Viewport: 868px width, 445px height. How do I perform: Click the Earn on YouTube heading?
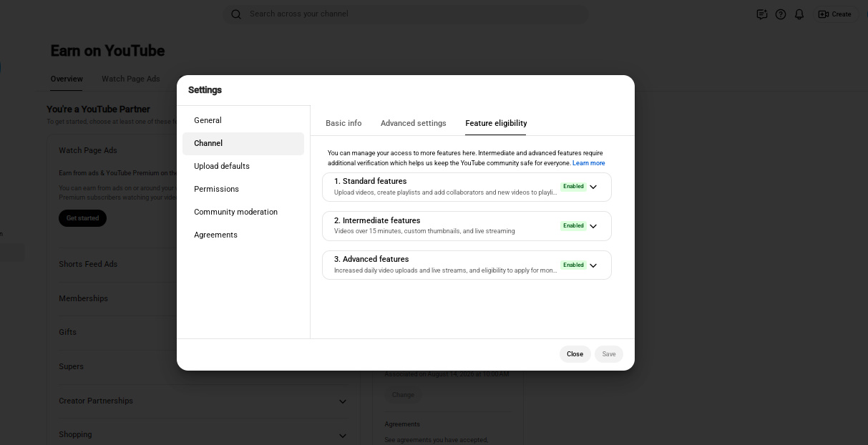[x=107, y=51]
